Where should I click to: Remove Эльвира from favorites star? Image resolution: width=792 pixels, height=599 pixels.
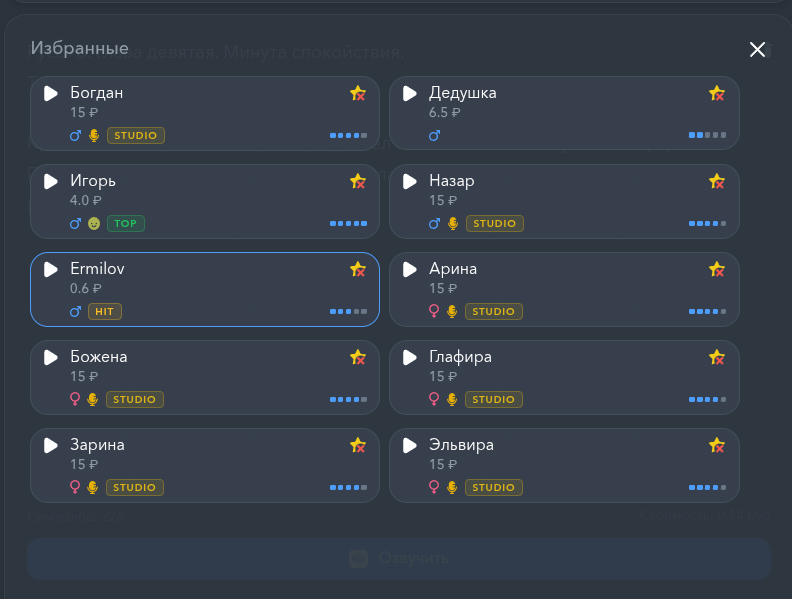click(717, 445)
